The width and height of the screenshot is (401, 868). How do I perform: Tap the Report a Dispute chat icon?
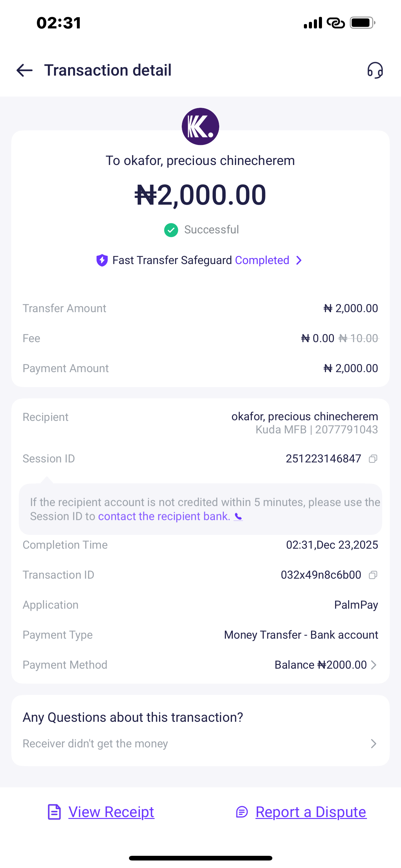tap(242, 812)
